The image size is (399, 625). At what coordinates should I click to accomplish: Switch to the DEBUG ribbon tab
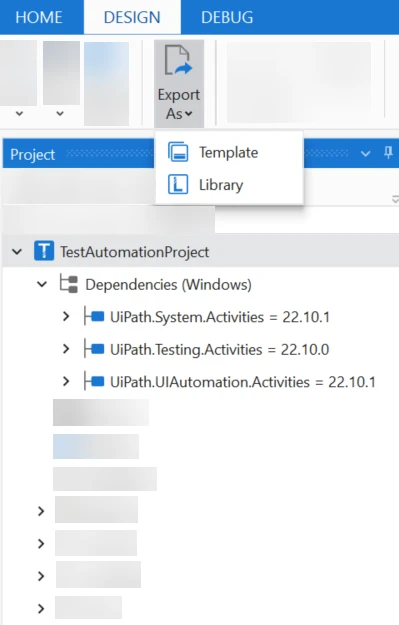coord(227,17)
